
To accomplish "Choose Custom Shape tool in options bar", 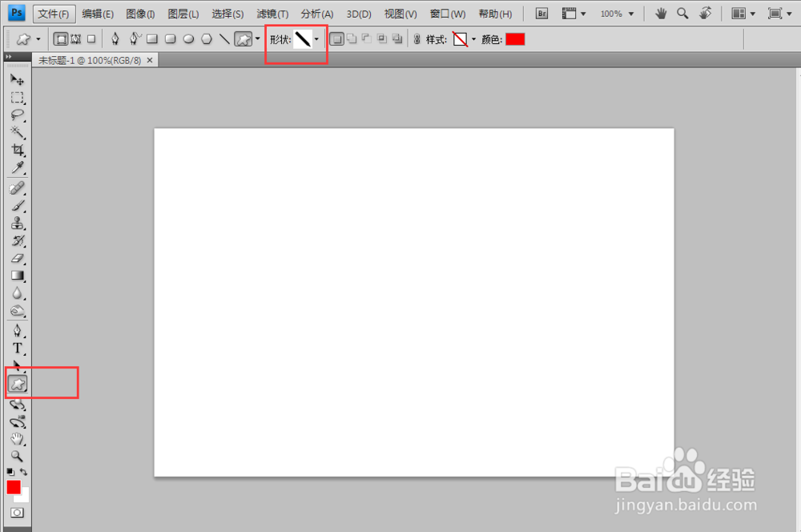I will click(244, 38).
